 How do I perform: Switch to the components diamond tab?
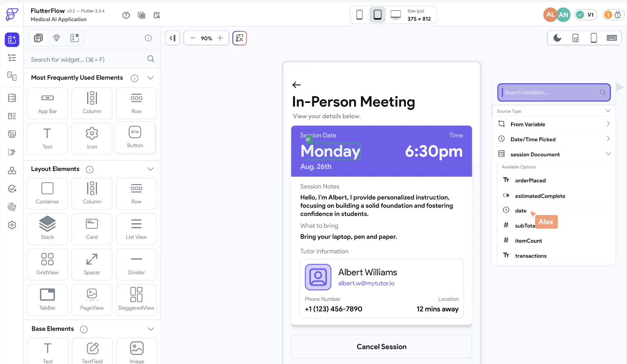(56, 38)
